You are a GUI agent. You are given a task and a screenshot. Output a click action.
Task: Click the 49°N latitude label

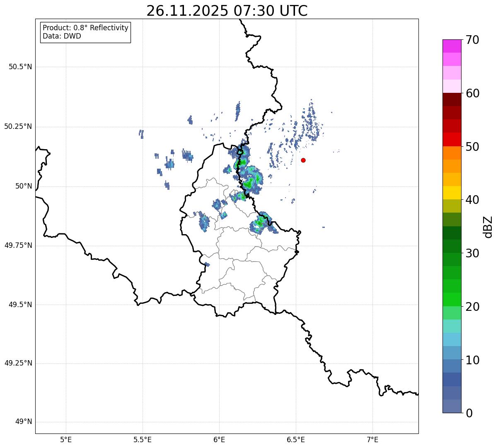tap(24, 422)
